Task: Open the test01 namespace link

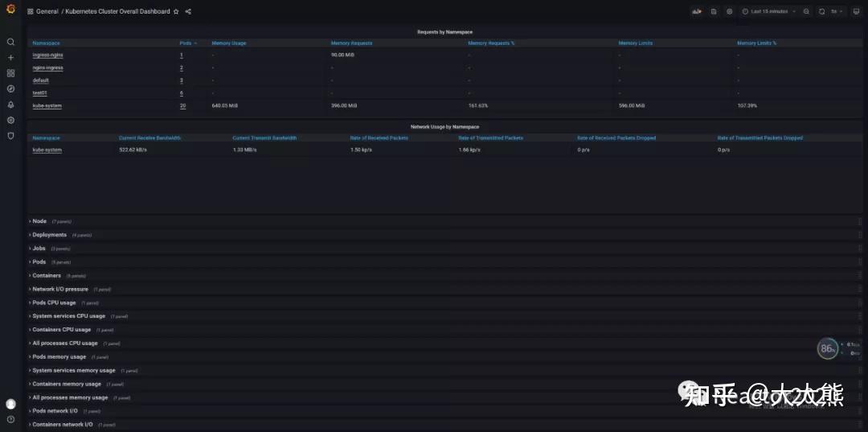Action: 40,93
